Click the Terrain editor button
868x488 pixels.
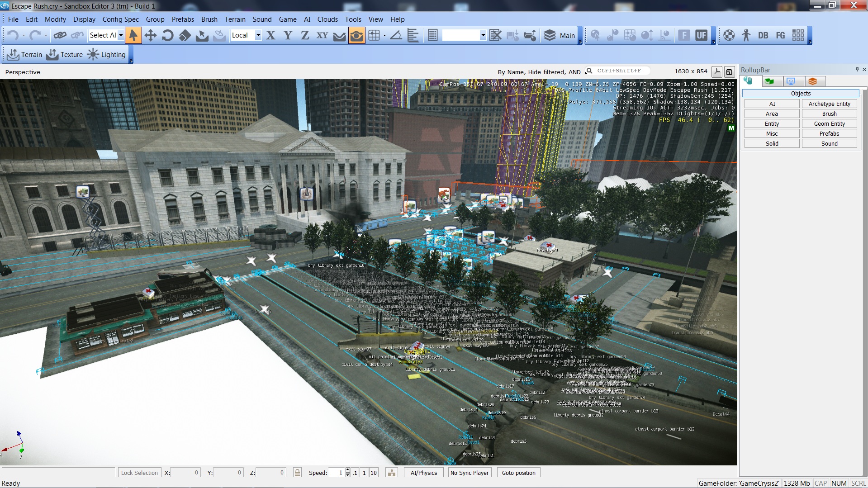click(x=25, y=55)
